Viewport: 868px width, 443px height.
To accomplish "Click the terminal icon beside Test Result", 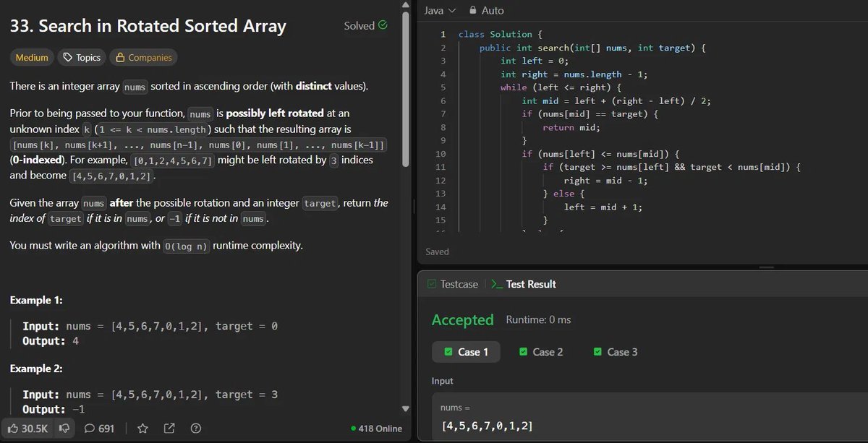I will (x=496, y=284).
